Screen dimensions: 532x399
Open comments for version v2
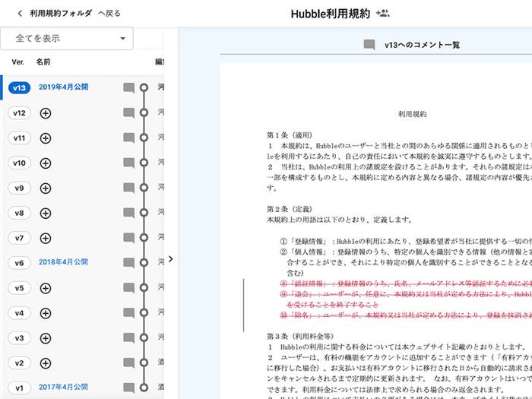(129, 363)
